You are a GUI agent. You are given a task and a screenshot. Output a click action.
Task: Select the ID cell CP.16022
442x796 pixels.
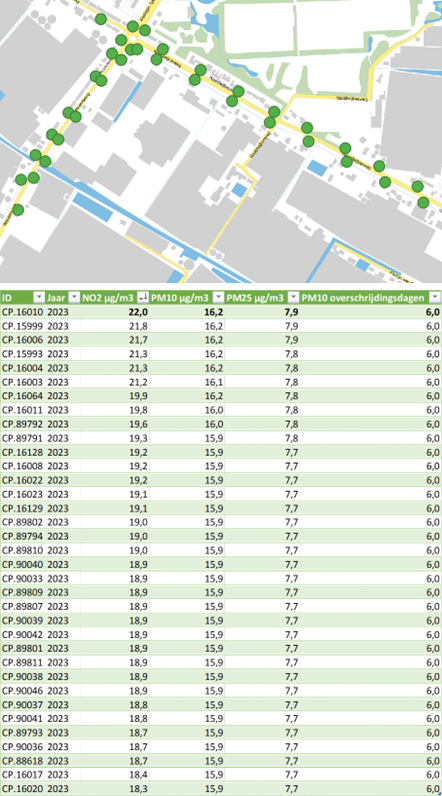pyautogui.click(x=23, y=480)
